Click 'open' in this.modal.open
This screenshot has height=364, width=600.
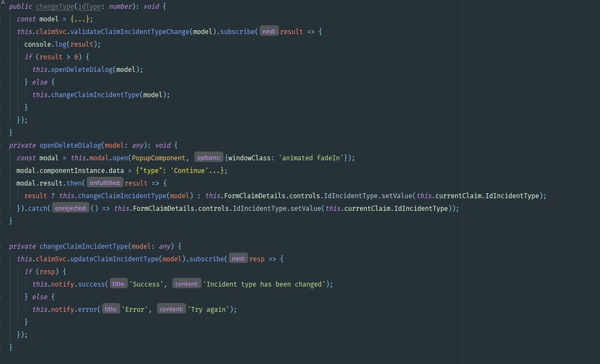pos(120,158)
